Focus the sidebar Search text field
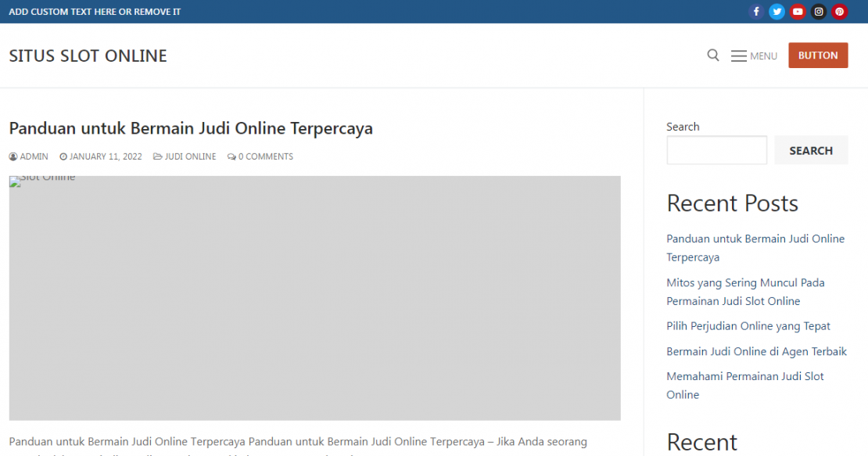868x456 pixels. pyautogui.click(x=716, y=150)
